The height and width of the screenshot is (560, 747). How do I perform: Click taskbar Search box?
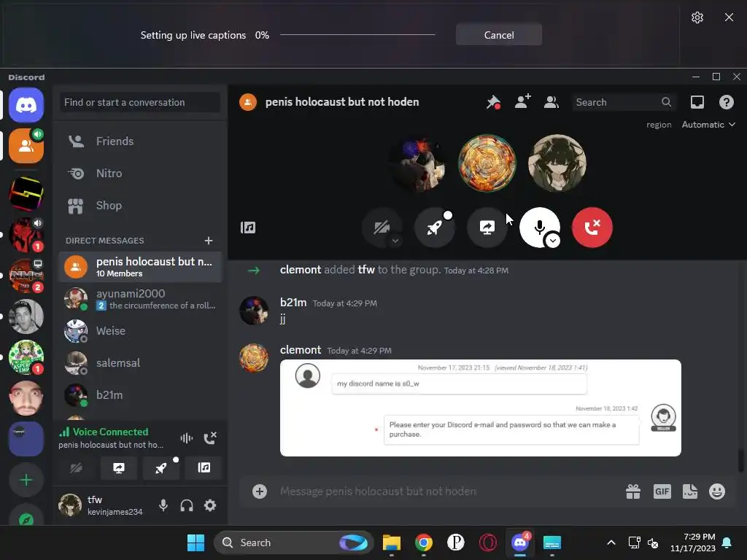pyautogui.click(x=293, y=542)
